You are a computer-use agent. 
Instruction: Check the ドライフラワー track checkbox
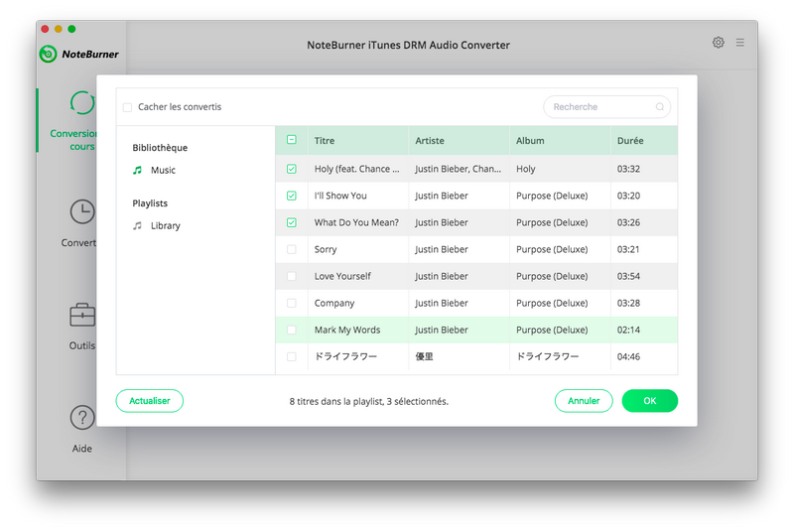pos(292,357)
